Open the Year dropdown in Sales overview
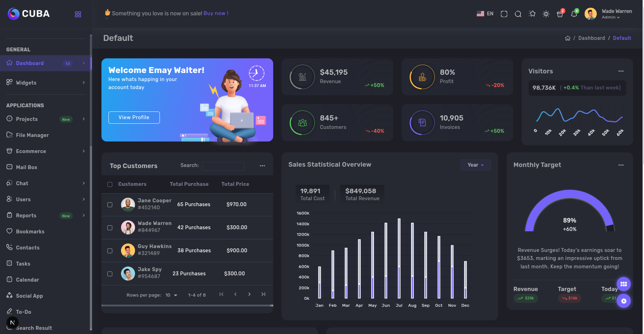This screenshot has width=644, height=334. point(475,165)
